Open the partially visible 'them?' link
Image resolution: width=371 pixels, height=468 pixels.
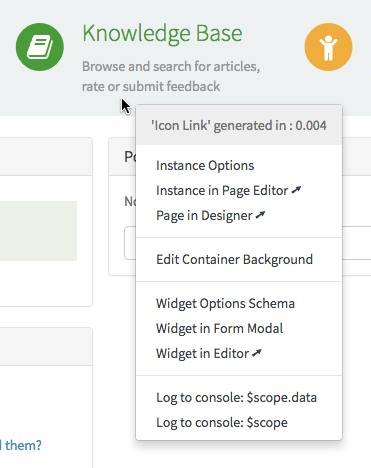21,445
